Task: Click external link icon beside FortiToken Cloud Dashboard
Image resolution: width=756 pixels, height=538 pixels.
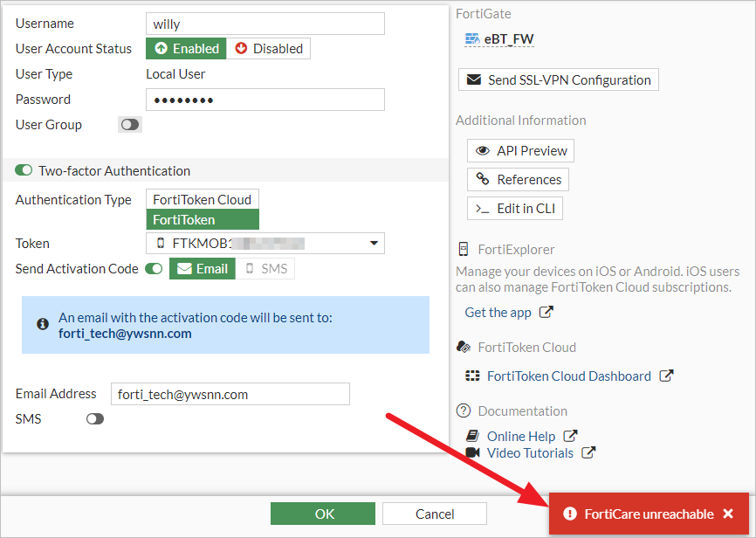Action: 666,376
